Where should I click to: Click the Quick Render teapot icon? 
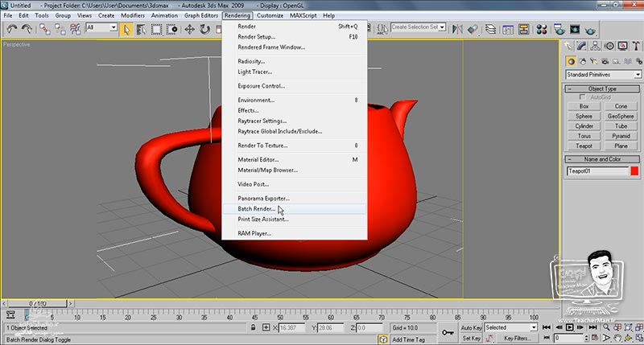click(590, 30)
